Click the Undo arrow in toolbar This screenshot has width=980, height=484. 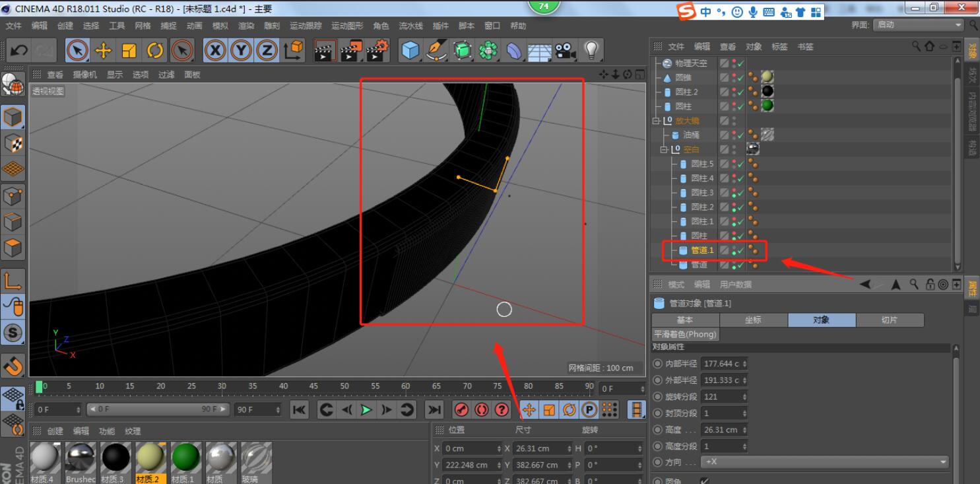pyautogui.click(x=19, y=51)
